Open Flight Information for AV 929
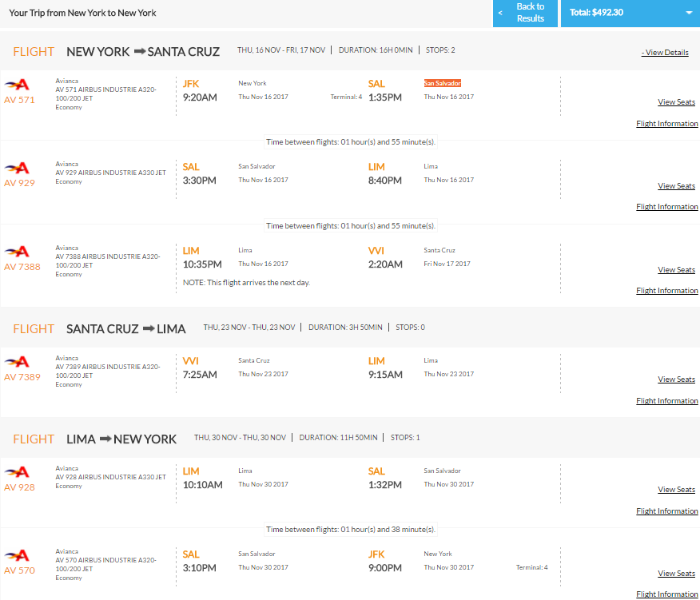This screenshot has height=600, width=700. coord(667,207)
